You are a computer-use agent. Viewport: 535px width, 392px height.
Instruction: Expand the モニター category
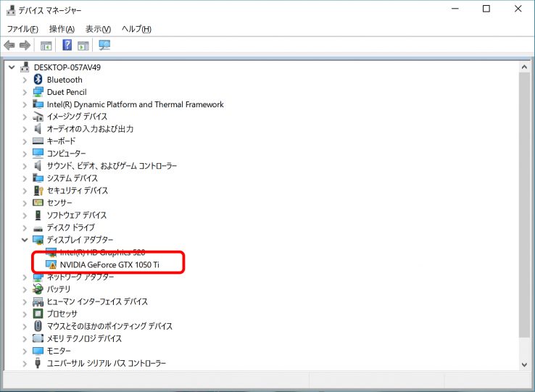25,351
